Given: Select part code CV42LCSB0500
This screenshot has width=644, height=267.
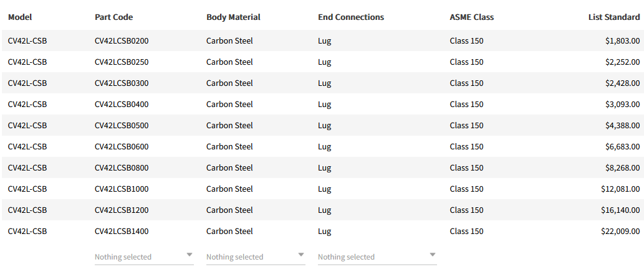Looking at the screenshot, I should click(x=122, y=126).
